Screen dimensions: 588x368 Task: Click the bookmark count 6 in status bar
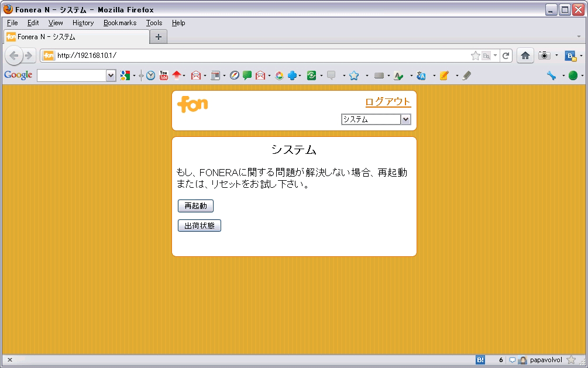coord(501,360)
